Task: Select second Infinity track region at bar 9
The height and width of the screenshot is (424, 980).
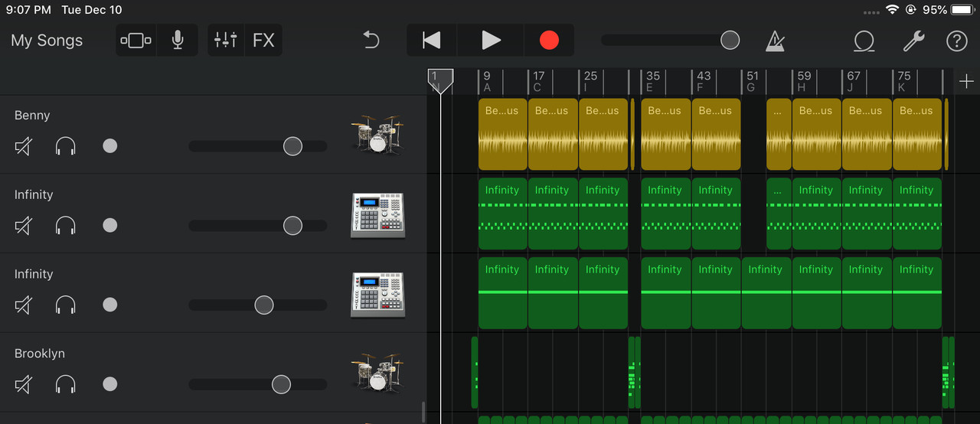Action: point(503,293)
